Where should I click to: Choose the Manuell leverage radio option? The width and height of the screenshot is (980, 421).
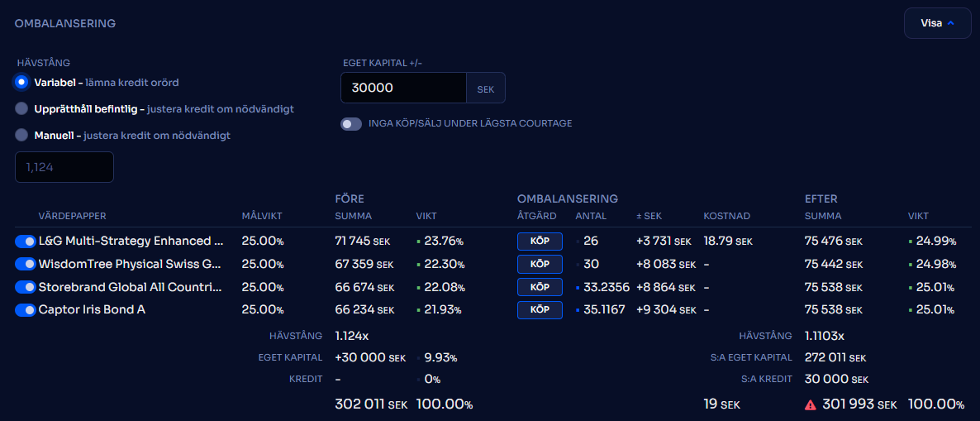(21, 135)
